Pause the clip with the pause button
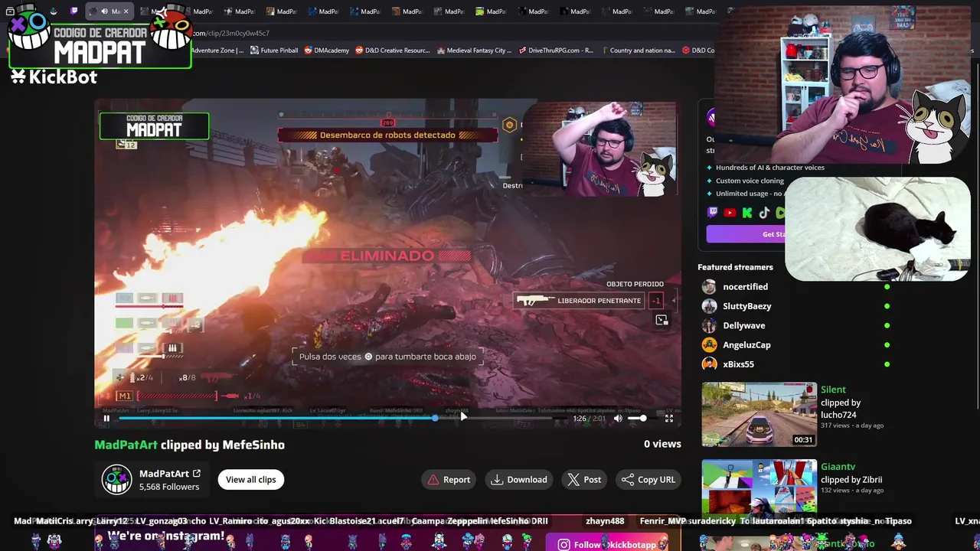980x551 pixels. click(106, 418)
